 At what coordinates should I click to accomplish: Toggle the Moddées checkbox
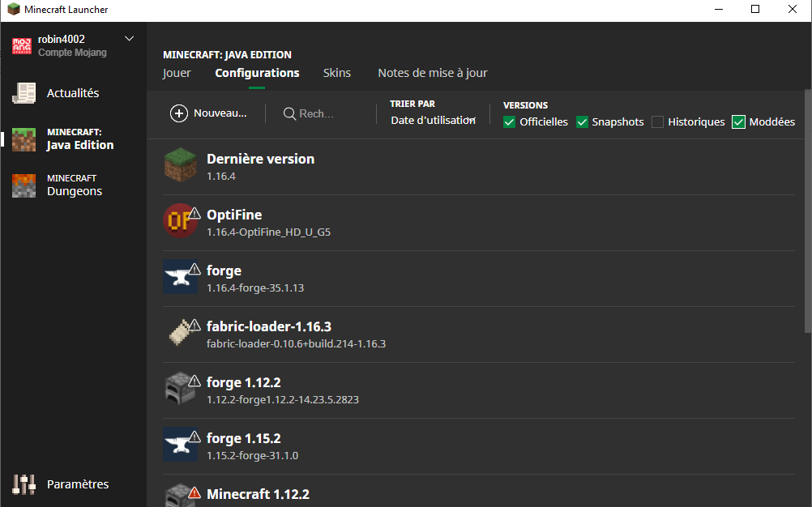(x=738, y=122)
